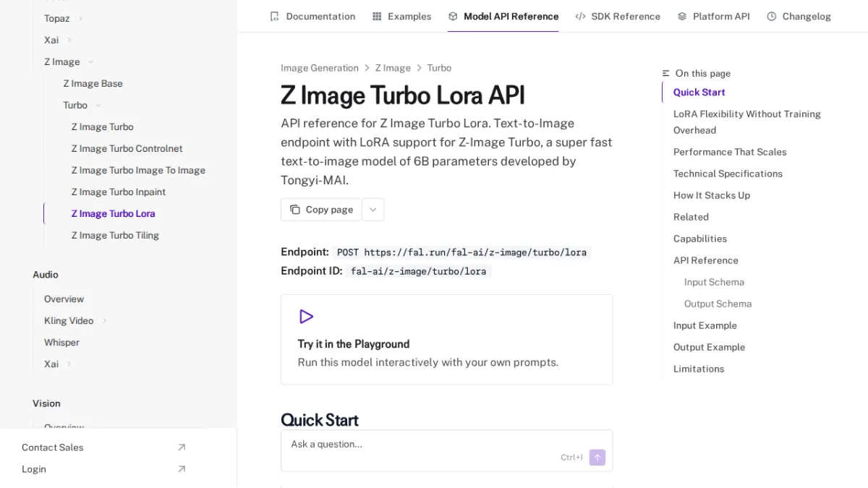Jump to API Reference section
The width and height of the screenshot is (868, 488).
[706, 260]
